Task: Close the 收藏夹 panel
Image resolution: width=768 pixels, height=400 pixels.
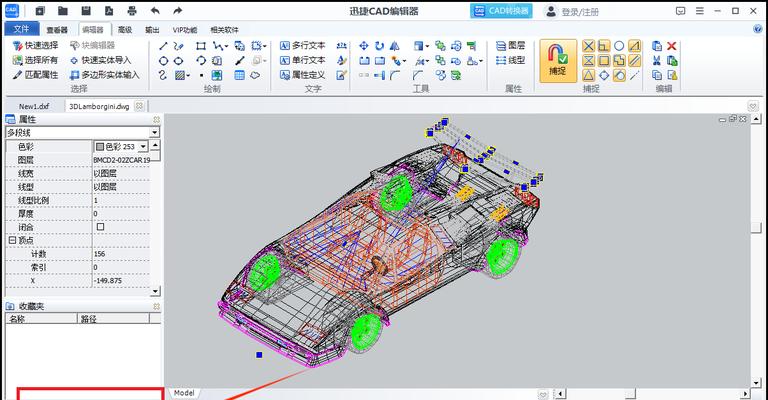Action: (156, 306)
